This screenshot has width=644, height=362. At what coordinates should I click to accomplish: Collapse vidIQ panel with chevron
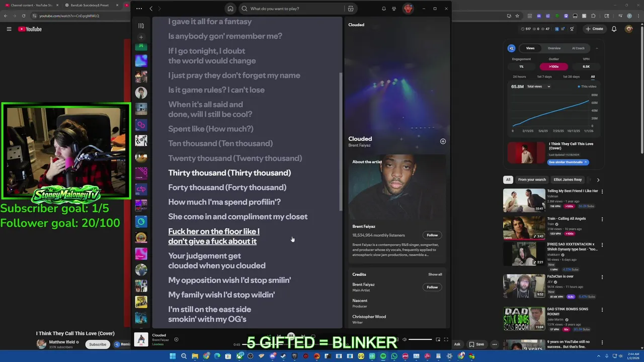click(x=597, y=48)
